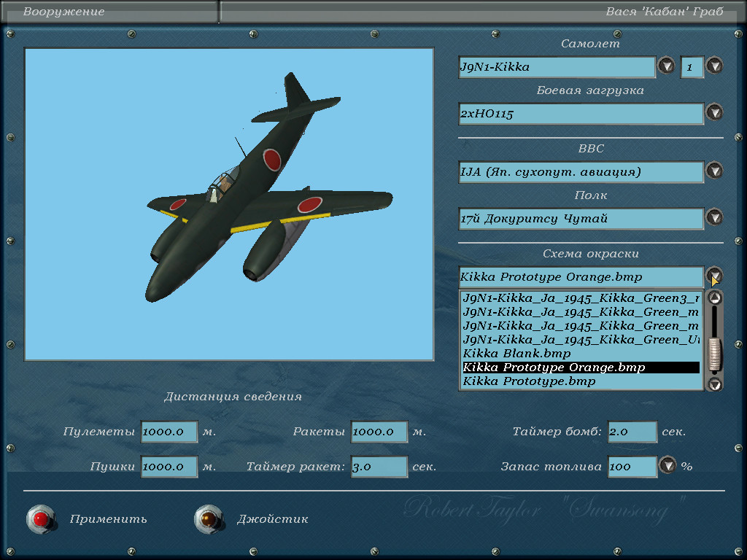This screenshot has height=560, width=747.
Task: Click the Пушки convergence distance field
Action: [x=169, y=467]
